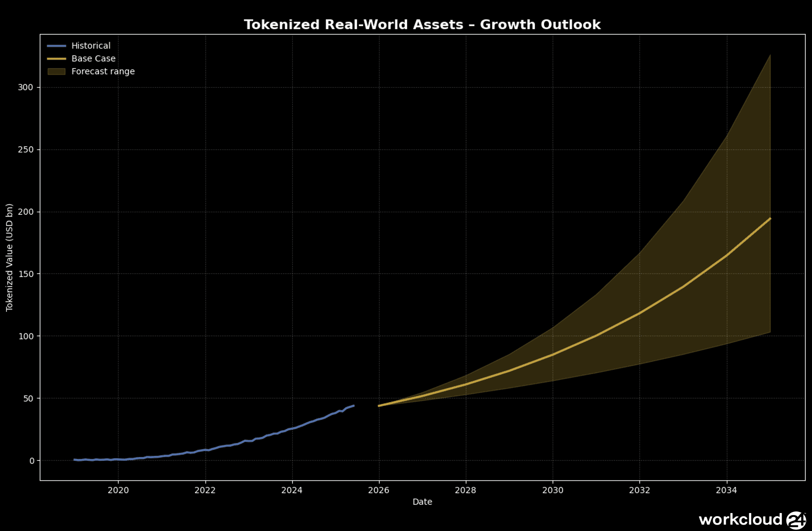The height and width of the screenshot is (531, 812).
Task: Click the Forecast range legend patch
Action: pyautogui.click(x=56, y=71)
